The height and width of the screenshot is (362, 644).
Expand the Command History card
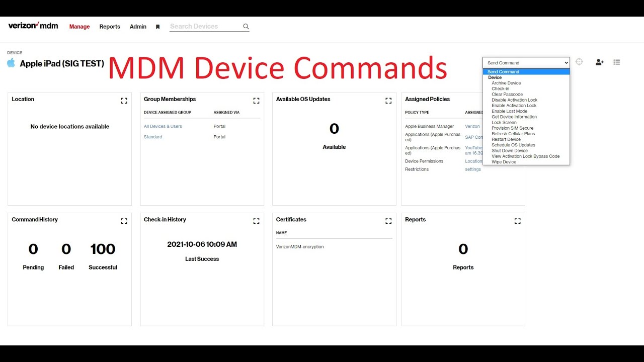124,221
